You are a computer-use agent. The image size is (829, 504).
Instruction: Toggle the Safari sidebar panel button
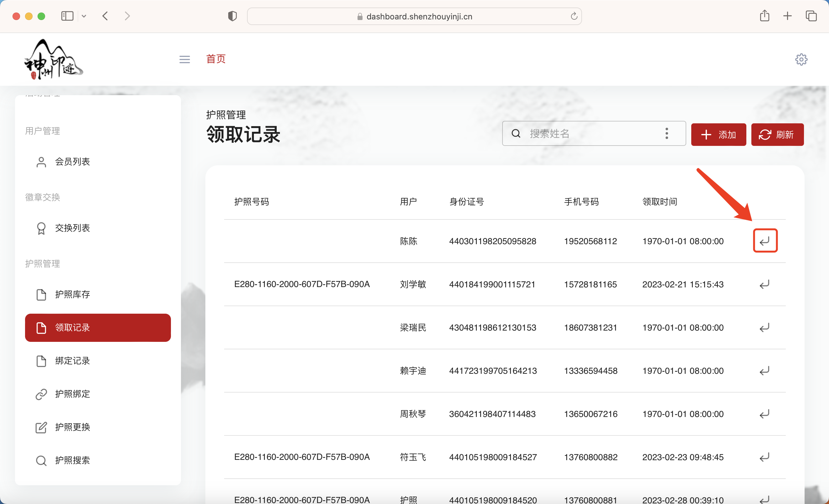point(67,16)
